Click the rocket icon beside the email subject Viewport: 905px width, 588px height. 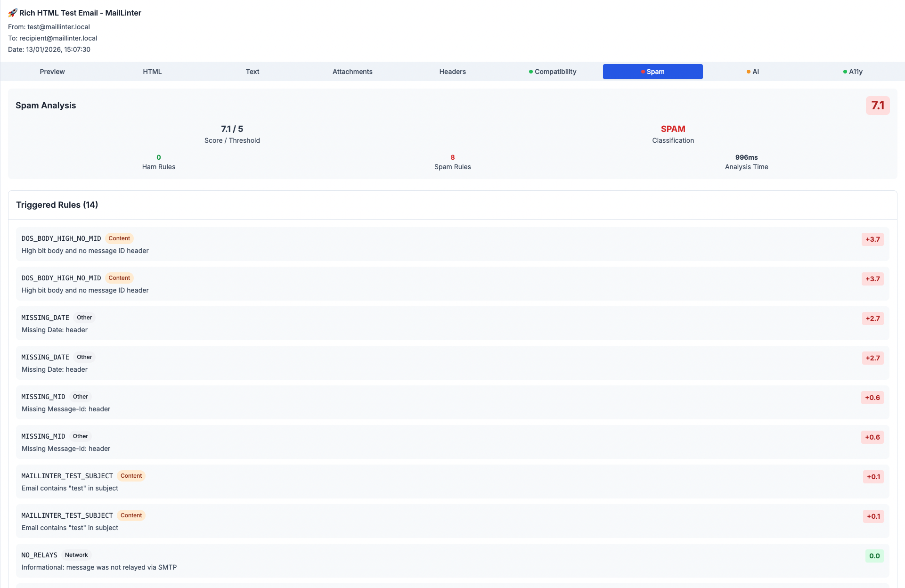click(x=12, y=13)
